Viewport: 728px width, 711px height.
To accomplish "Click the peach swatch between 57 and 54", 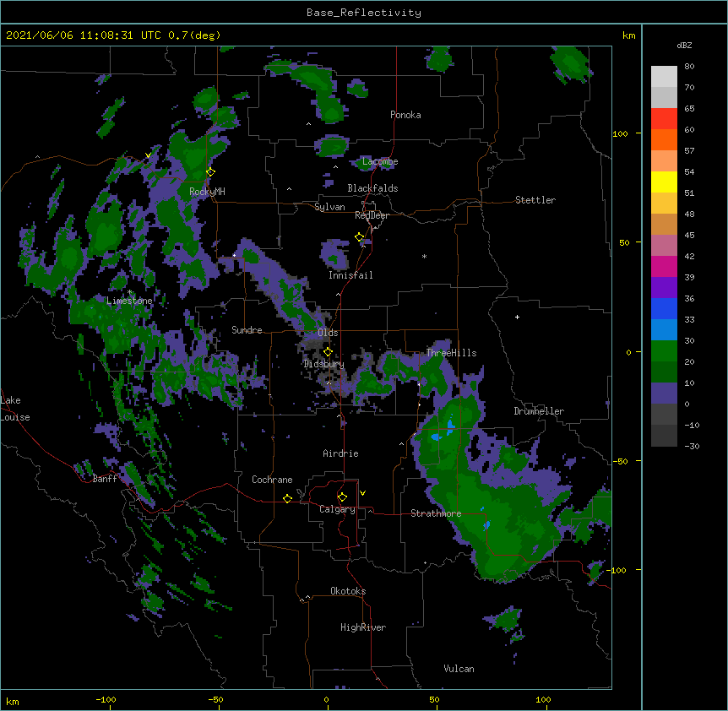I will click(664, 161).
